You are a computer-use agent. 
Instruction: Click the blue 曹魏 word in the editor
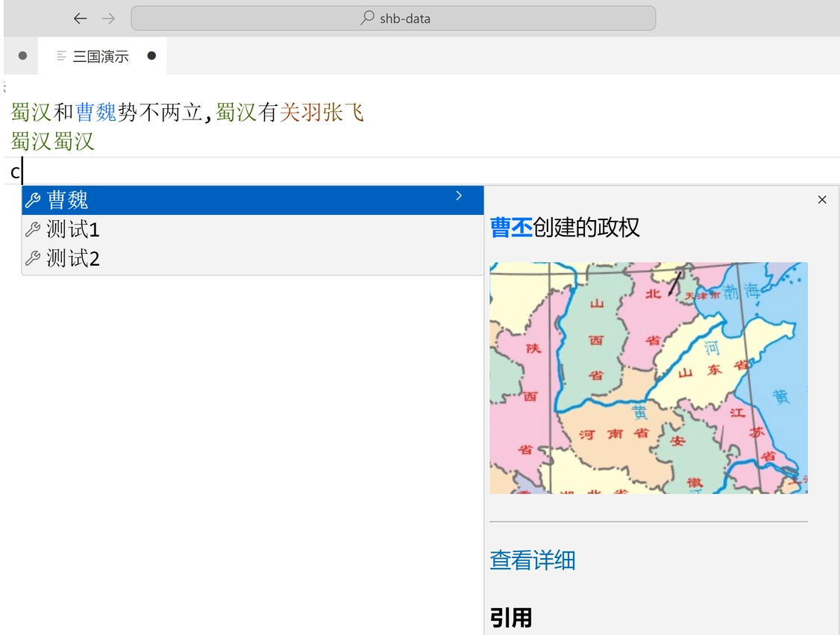(96, 113)
